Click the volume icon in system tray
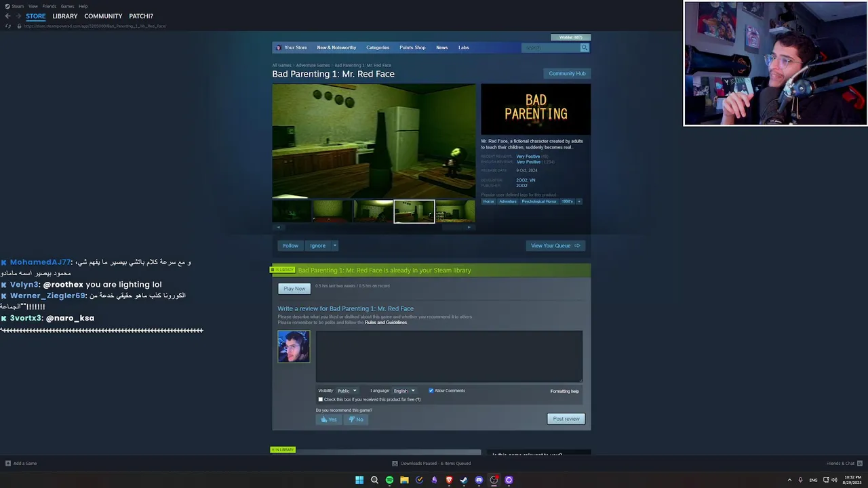Image resolution: width=868 pixels, height=488 pixels. click(x=835, y=480)
